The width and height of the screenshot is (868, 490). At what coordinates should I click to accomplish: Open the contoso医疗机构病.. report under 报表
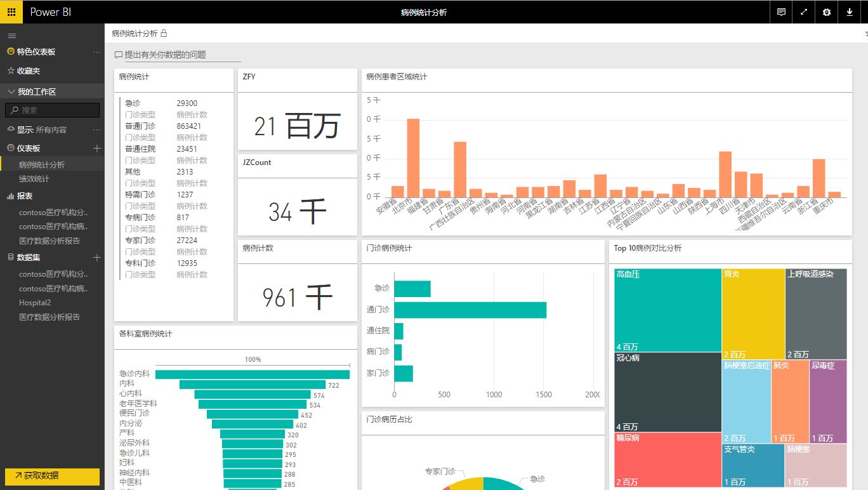pos(52,227)
